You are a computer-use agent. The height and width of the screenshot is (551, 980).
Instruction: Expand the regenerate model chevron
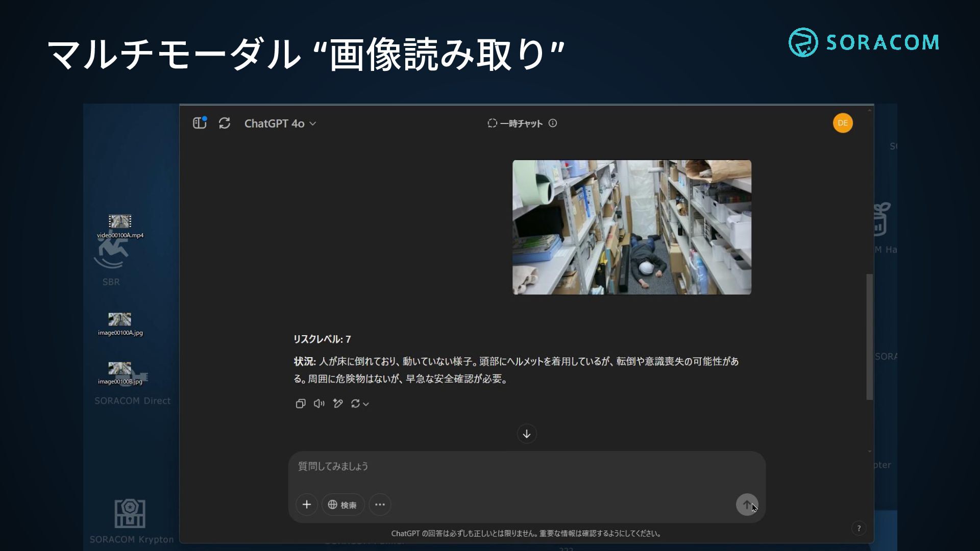[x=366, y=404]
